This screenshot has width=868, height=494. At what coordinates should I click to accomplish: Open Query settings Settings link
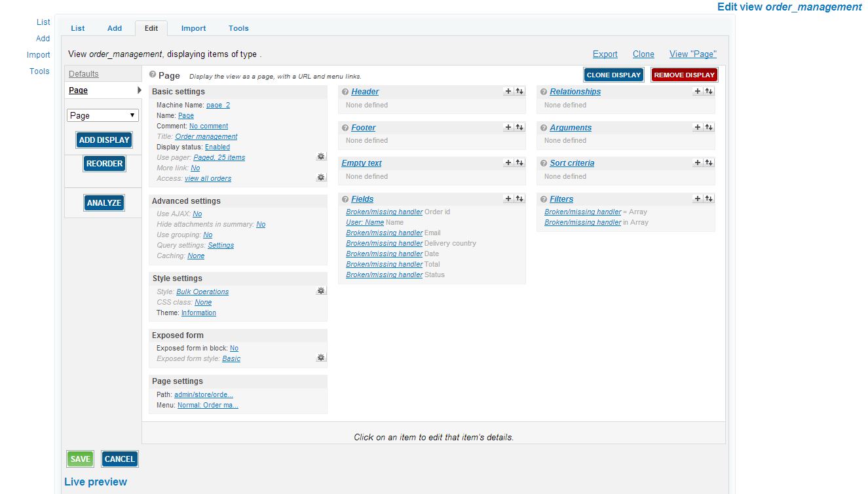pos(221,245)
